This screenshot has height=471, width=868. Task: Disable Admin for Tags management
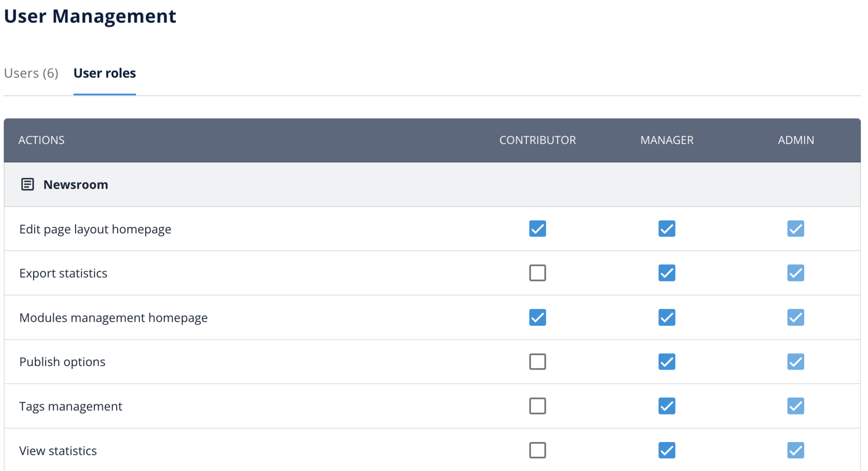(796, 406)
